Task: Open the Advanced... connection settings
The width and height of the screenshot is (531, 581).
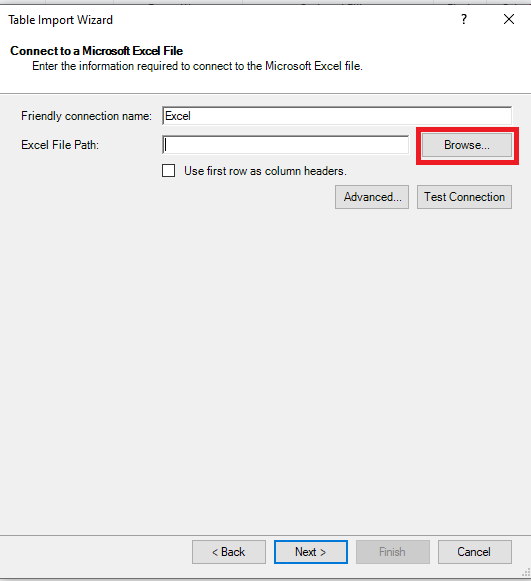Action: [372, 197]
